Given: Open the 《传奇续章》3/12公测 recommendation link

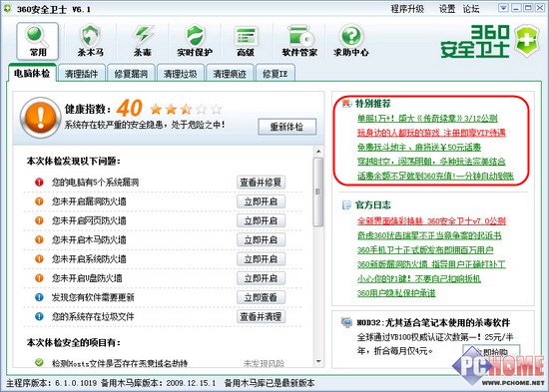Looking at the screenshot, I should [427, 118].
